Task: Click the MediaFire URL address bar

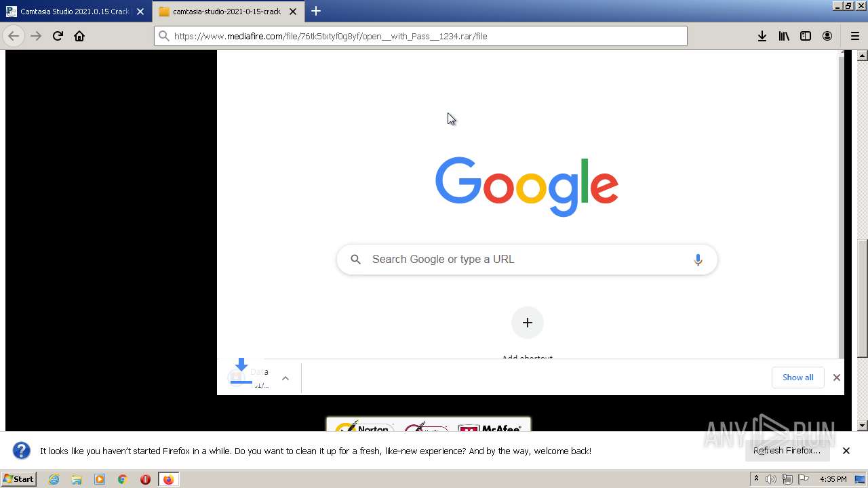Action: tap(420, 36)
